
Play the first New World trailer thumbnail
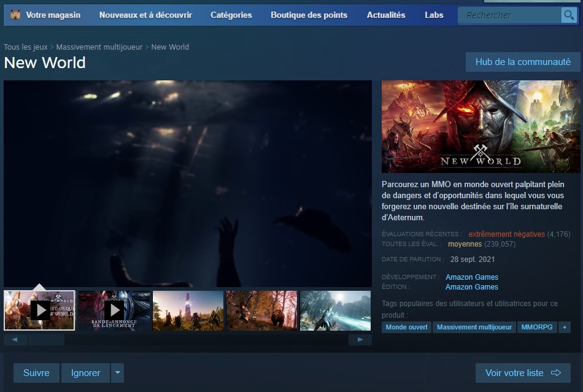pos(40,310)
